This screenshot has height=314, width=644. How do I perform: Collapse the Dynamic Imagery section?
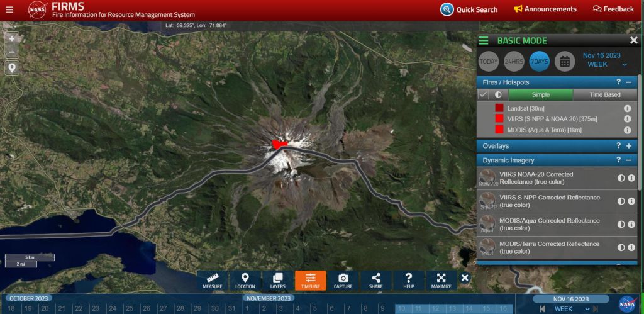pos(628,160)
